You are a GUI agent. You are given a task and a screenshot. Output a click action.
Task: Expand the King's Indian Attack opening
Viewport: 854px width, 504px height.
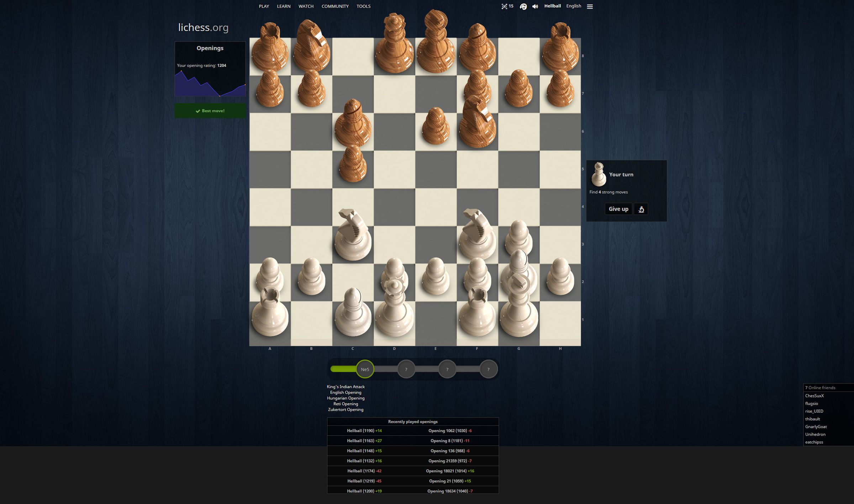pos(346,386)
